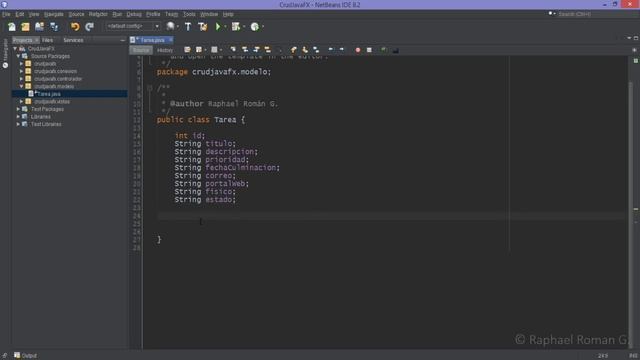This screenshot has height=360, width=640.
Task: Click the green Run Project play icon
Action: [218, 27]
